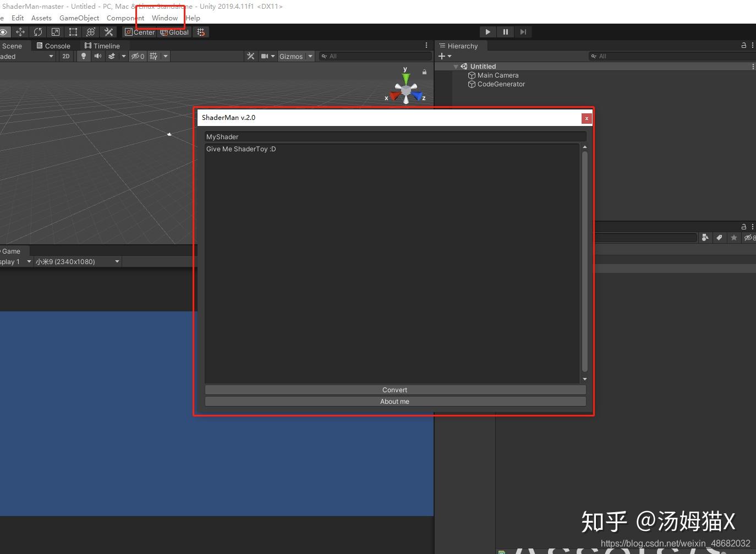Collapse the Untitled scene in Hierarchy
Image resolution: width=756 pixels, height=554 pixels.
456,66
